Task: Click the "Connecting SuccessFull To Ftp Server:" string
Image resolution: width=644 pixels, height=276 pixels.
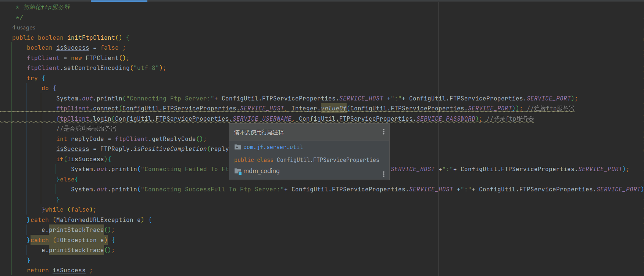Action: click(212, 190)
